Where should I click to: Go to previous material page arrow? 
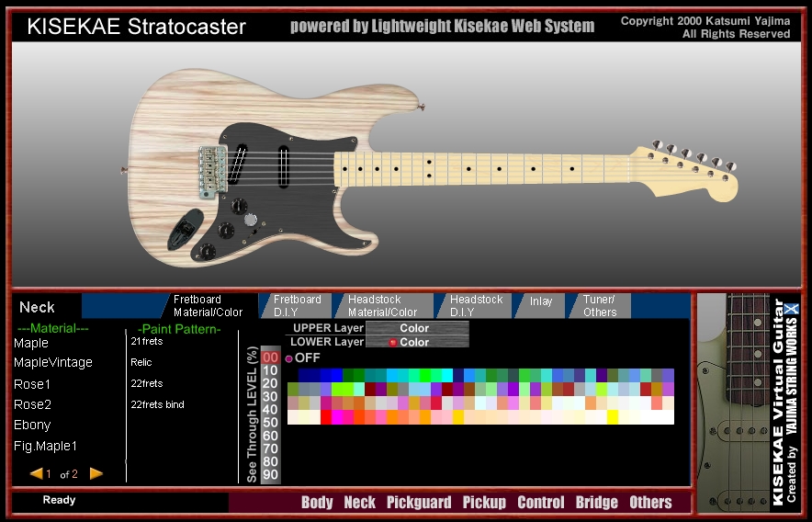37,474
